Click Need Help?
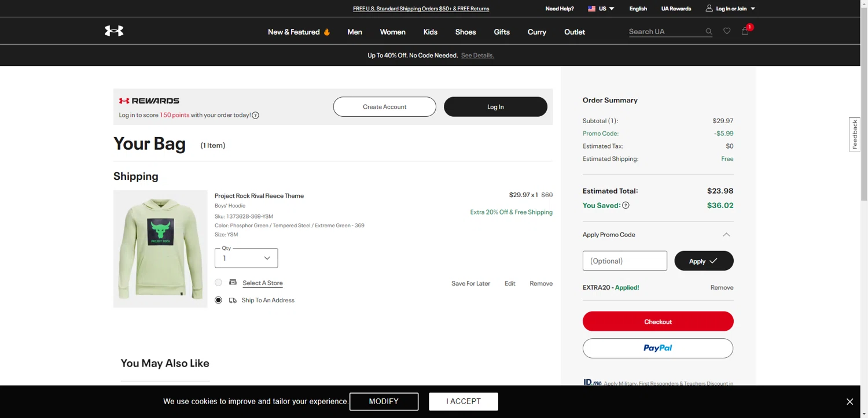The width and height of the screenshot is (868, 418). click(560, 9)
